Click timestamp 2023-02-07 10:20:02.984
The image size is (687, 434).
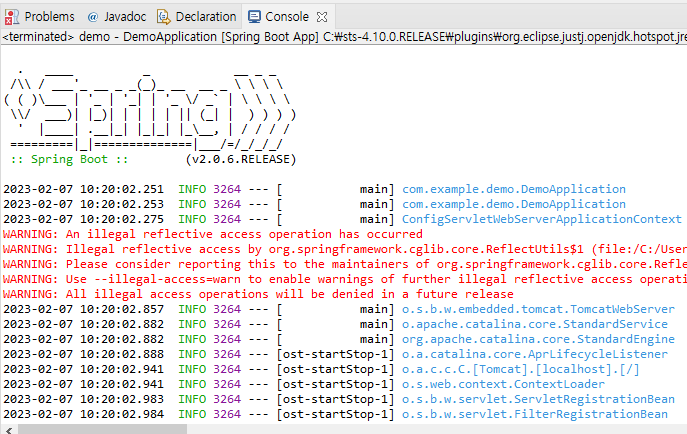(83, 414)
